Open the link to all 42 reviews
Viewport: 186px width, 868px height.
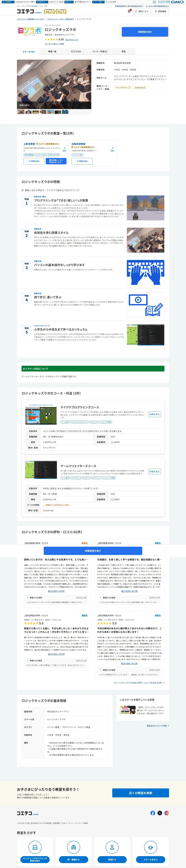[x=139, y=683]
